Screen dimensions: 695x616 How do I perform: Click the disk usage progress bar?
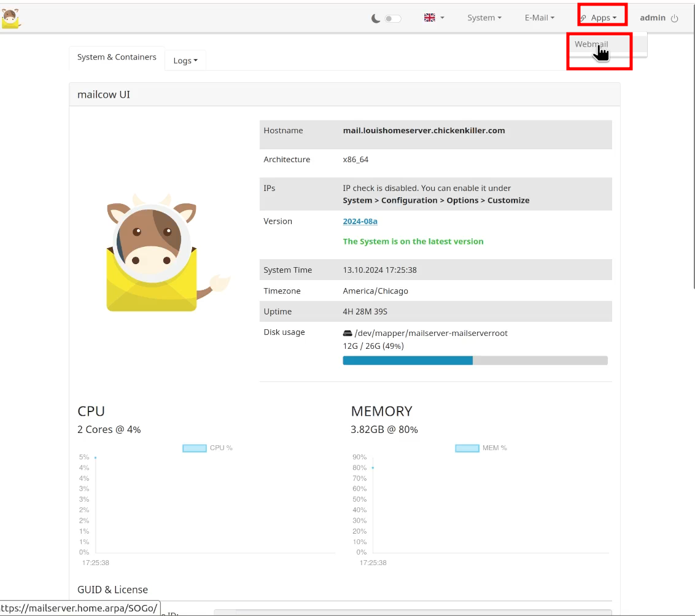click(475, 361)
